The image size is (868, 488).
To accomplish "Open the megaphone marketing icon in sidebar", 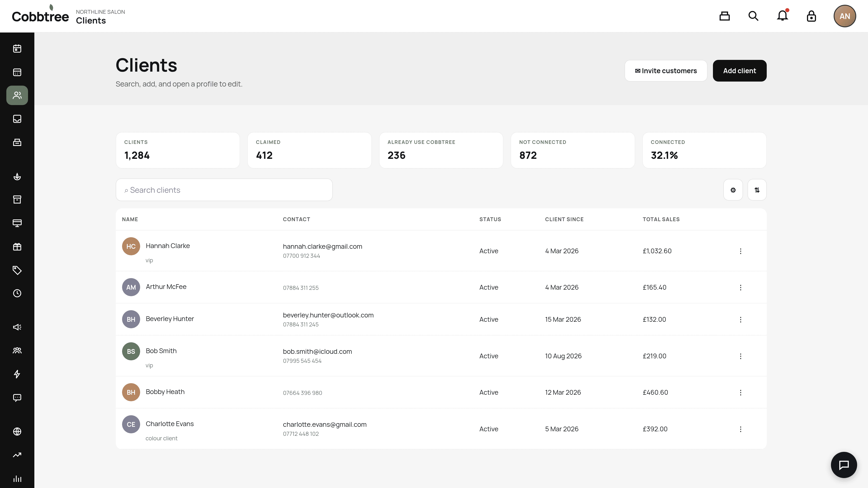I will 17,327.
